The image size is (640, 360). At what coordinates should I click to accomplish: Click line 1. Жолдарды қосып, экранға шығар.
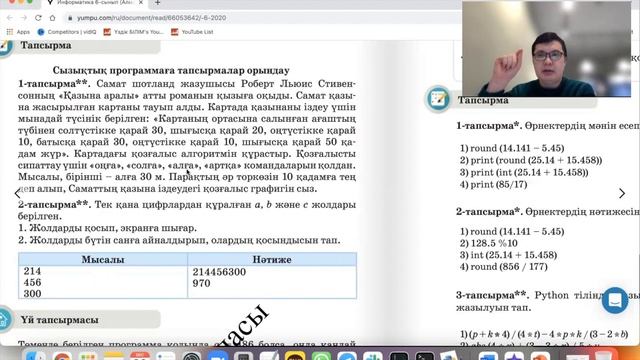pos(107,228)
